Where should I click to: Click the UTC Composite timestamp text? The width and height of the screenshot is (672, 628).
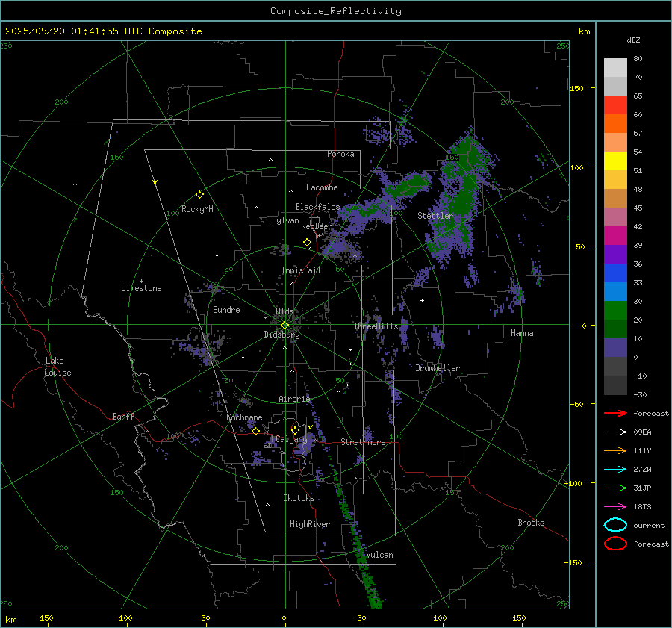(x=103, y=31)
